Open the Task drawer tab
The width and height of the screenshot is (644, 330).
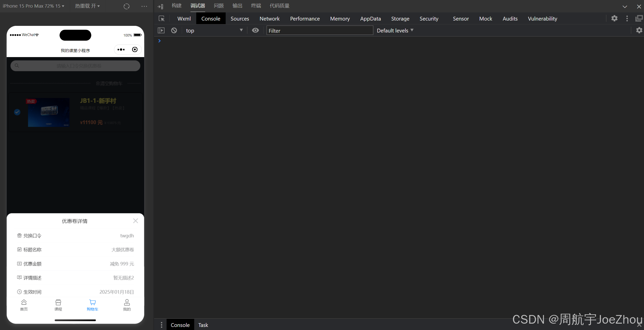pyautogui.click(x=203, y=325)
